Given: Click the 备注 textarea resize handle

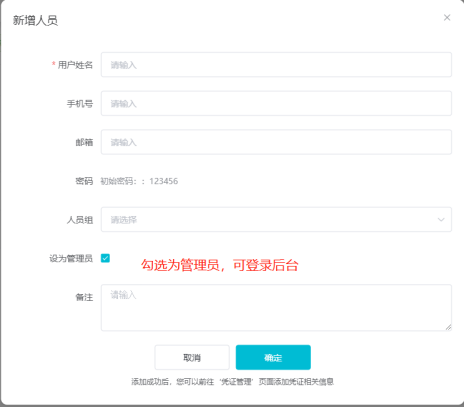Looking at the screenshot, I should (448, 327).
